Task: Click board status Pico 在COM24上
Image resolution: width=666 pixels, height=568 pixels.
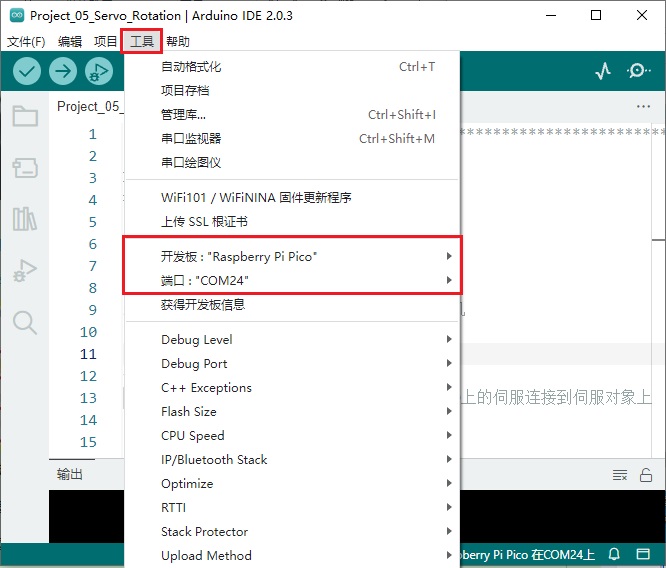Action: pyautogui.click(x=528, y=555)
